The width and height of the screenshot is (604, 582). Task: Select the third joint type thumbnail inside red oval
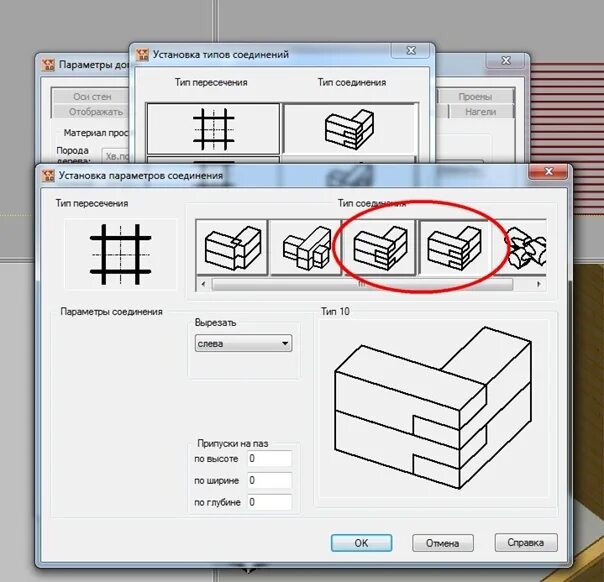coord(380,247)
